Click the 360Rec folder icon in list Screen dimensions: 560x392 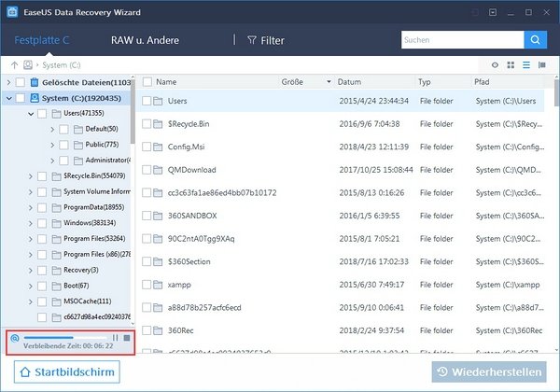158,330
